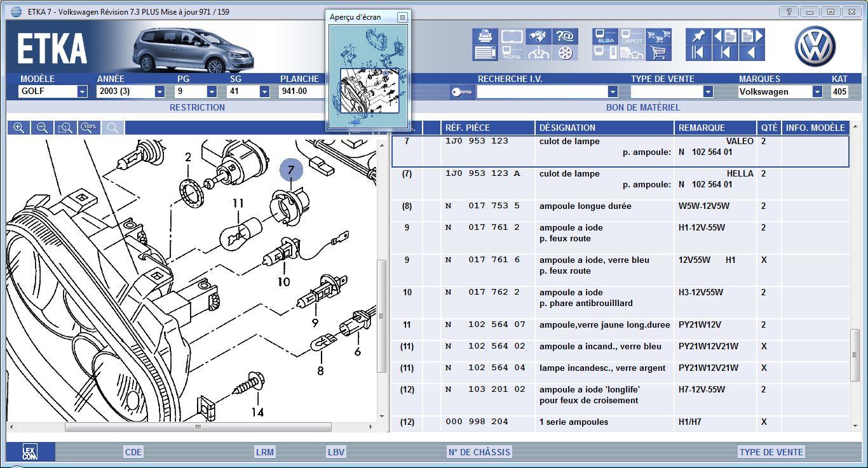Zoom in on the parts diagram
The image size is (868, 468).
[19, 128]
